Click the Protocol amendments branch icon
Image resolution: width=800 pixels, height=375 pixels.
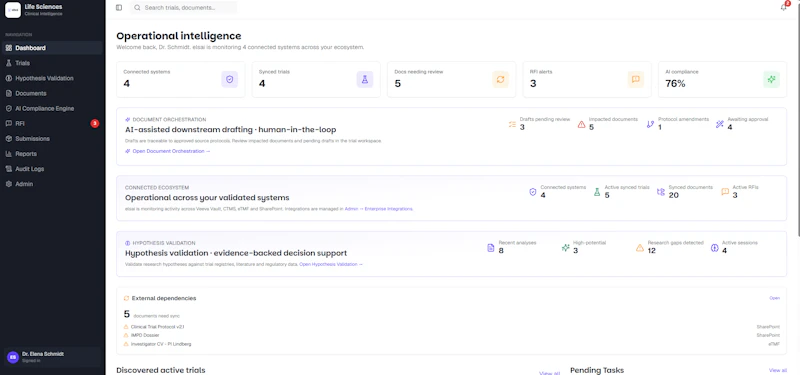(x=650, y=124)
